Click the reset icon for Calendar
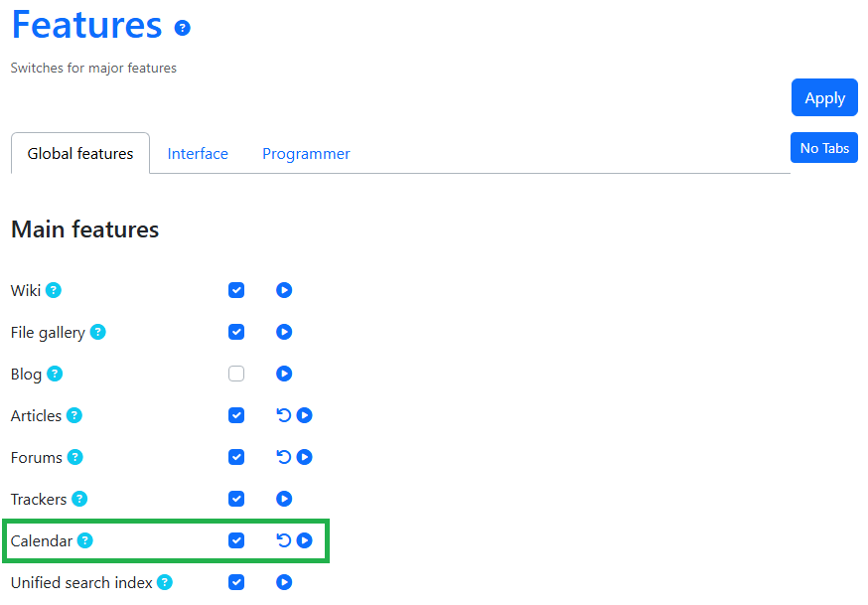This screenshot has width=868, height=605. (x=284, y=540)
